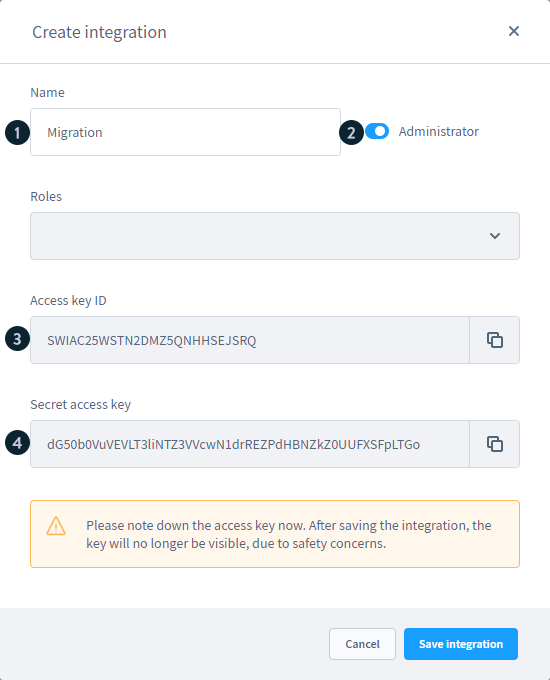Viewport: 550px width, 680px height.
Task: Click the Name input field containing Migration
Action: click(x=185, y=132)
